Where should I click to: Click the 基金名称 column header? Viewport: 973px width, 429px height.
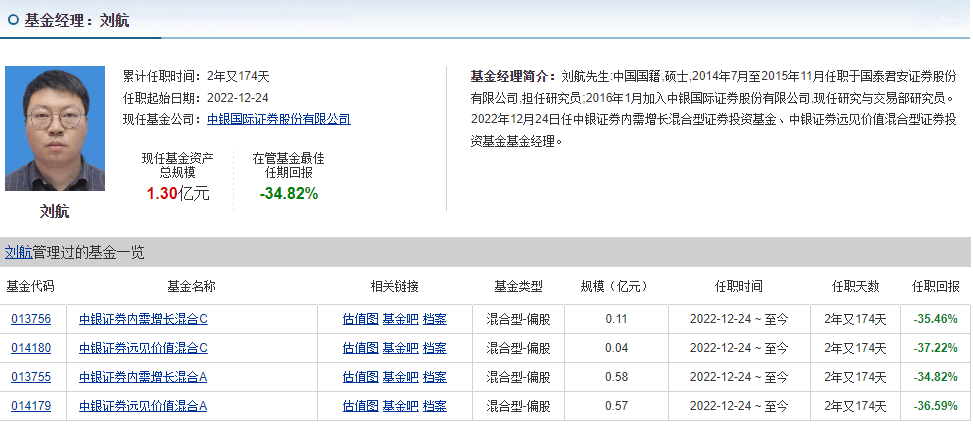pos(191,286)
